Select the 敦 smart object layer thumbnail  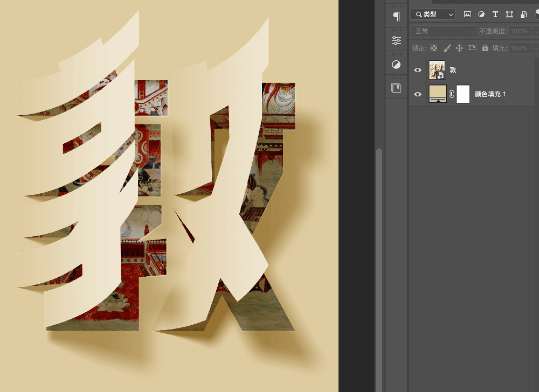[x=437, y=70]
